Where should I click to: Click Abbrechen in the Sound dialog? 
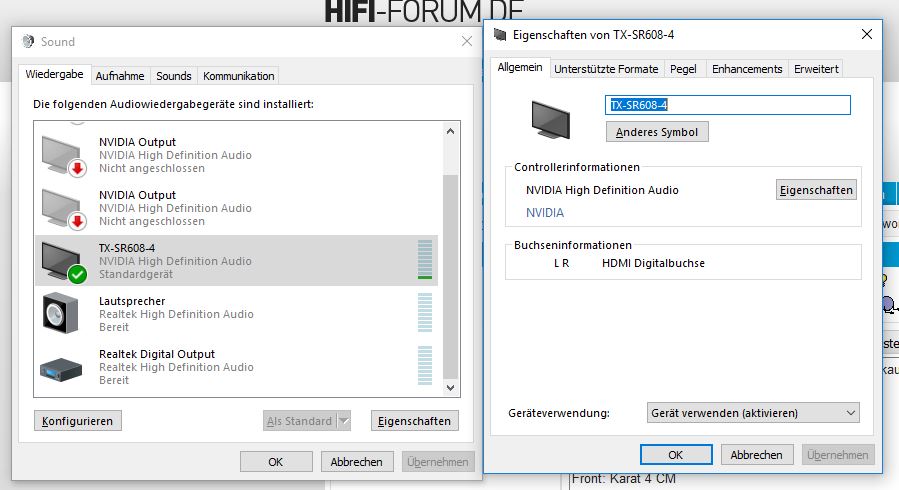pyautogui.click(x=356, y=462)
